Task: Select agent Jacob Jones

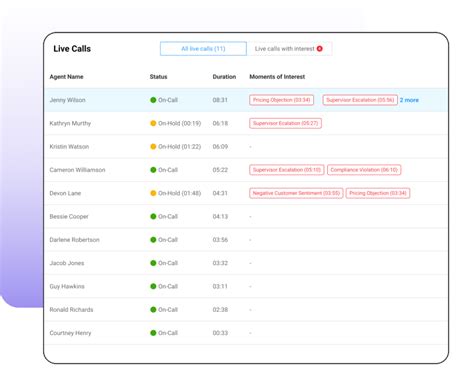Action: click(67, 263)
